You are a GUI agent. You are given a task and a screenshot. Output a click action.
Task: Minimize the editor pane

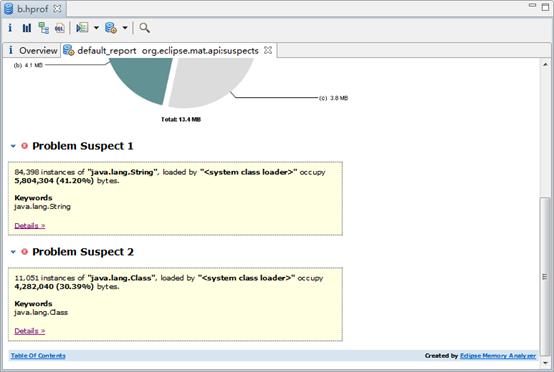[x=532, y=5]
